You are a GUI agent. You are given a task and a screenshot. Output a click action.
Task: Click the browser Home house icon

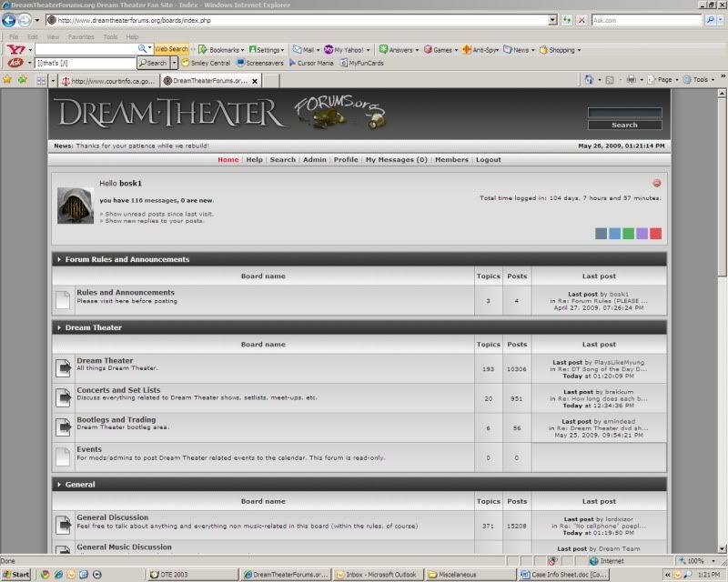click(x=589, y=80)
